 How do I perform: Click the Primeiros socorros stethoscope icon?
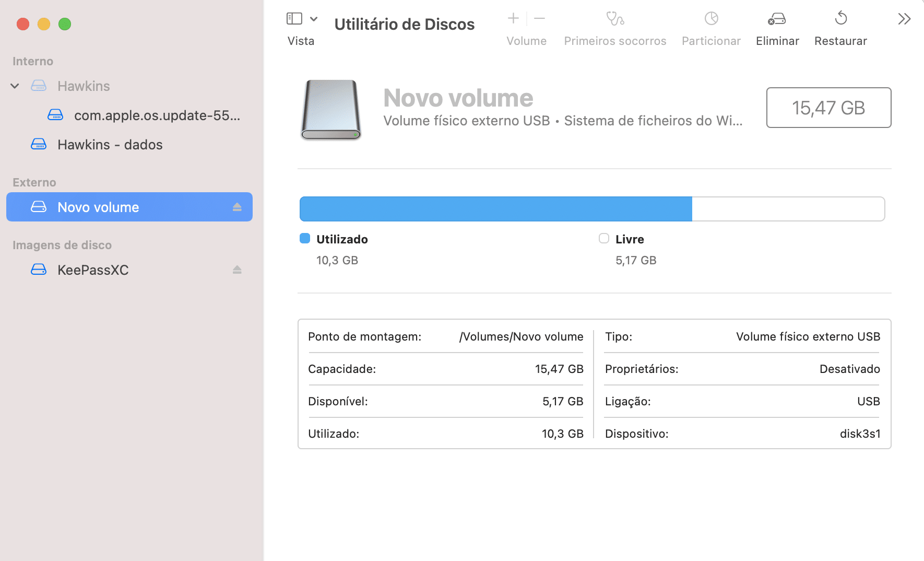point(615,19)
